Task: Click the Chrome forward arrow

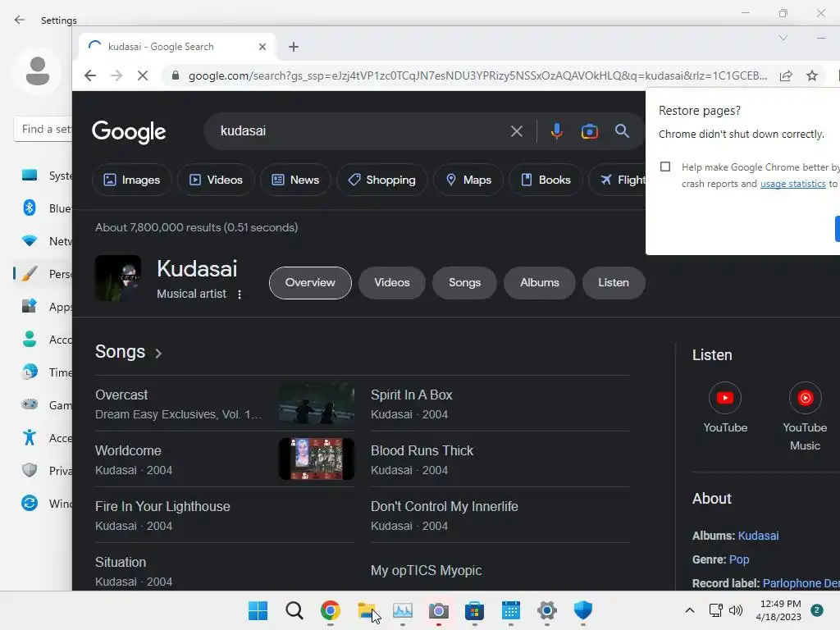Action: [116, 75]
